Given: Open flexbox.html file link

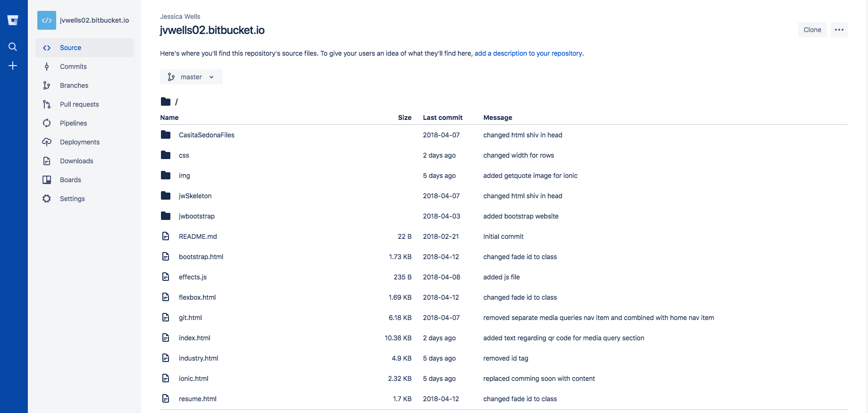Looking at the screenshot, I should tap(197, 297).
